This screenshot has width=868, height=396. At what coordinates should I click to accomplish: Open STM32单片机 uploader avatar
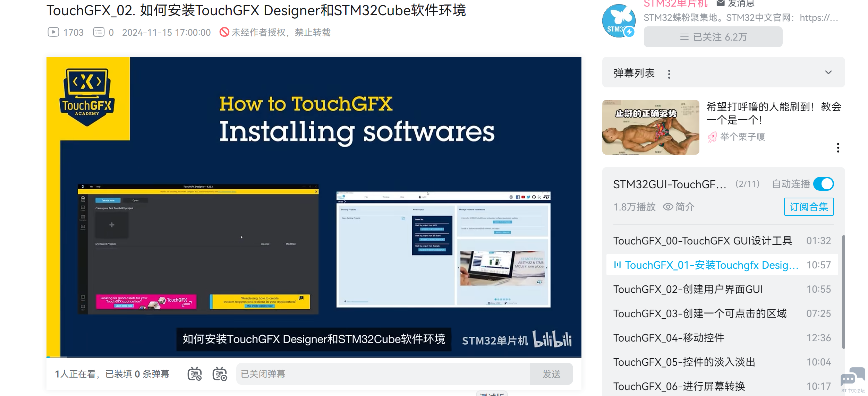pos(619,20)
